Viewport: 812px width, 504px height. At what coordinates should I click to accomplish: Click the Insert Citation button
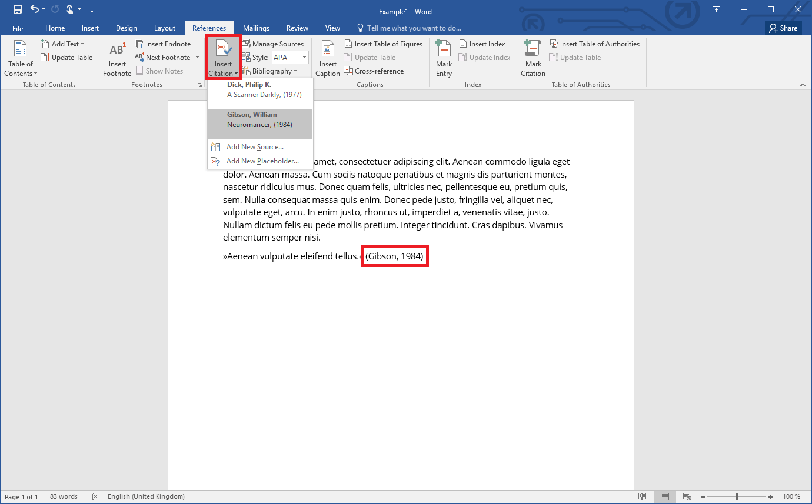pyautogui.click(x=224, y=59)
